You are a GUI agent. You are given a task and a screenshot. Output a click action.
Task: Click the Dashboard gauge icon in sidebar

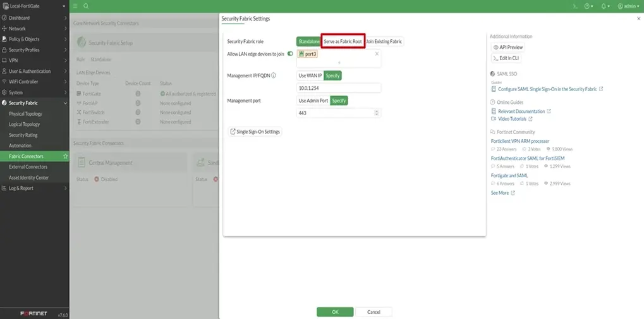[x=4, y=18]
